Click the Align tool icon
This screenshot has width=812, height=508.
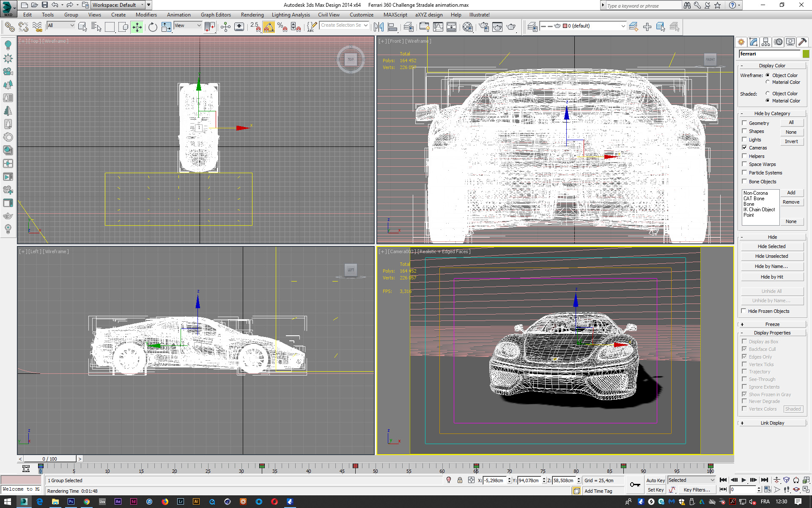click(392, 27)
